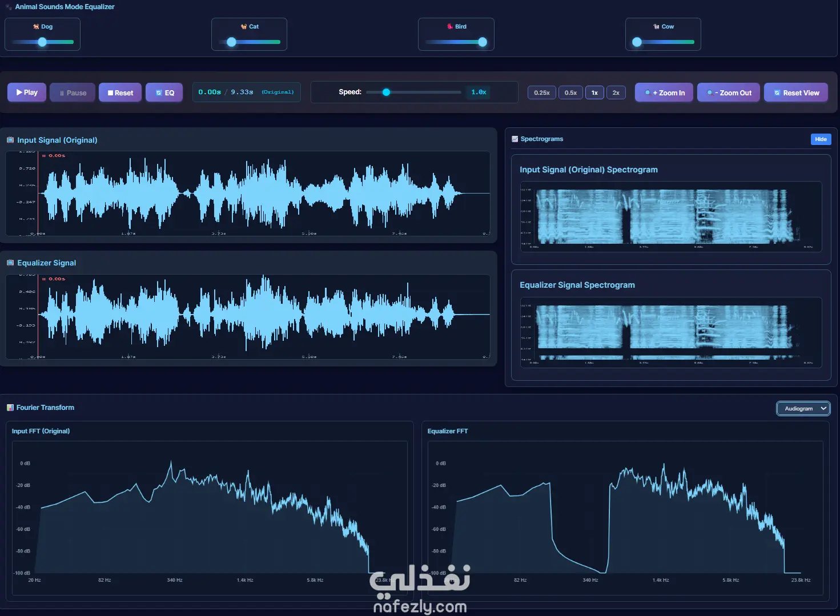Viewport: 840px width, 616px height.
Task: Reset the view with Reset View
Action: (796, 92)
